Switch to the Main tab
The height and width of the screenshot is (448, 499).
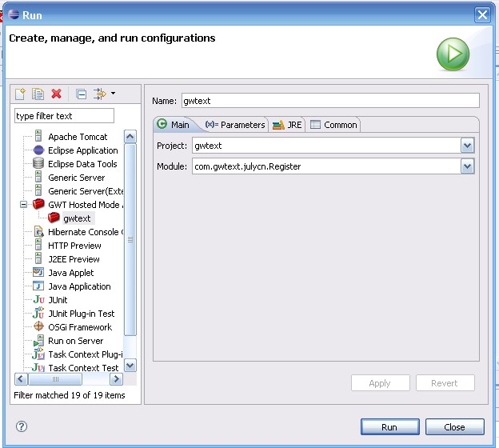[x=174, y=125]
